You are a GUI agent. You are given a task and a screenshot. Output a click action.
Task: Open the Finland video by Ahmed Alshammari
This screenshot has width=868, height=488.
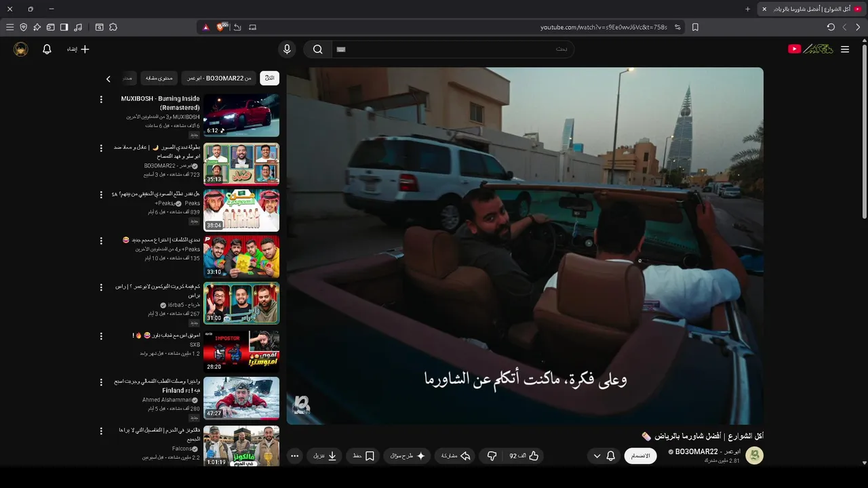pos(241,398)
